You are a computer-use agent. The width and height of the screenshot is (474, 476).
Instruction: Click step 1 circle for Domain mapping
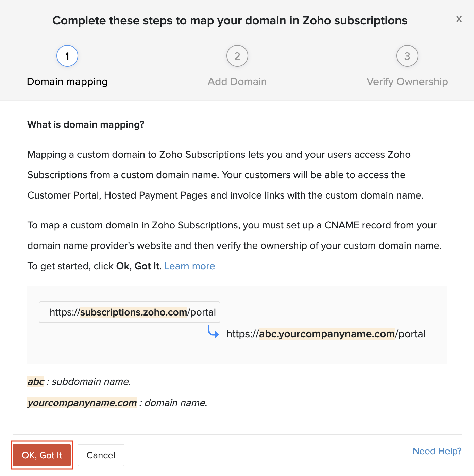tap(67, 56)
